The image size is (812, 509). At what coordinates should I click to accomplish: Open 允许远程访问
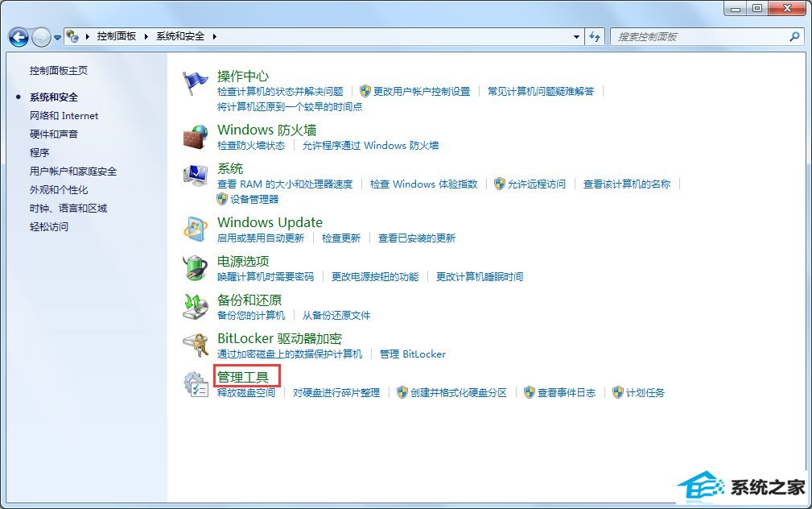tap(537, 184)
